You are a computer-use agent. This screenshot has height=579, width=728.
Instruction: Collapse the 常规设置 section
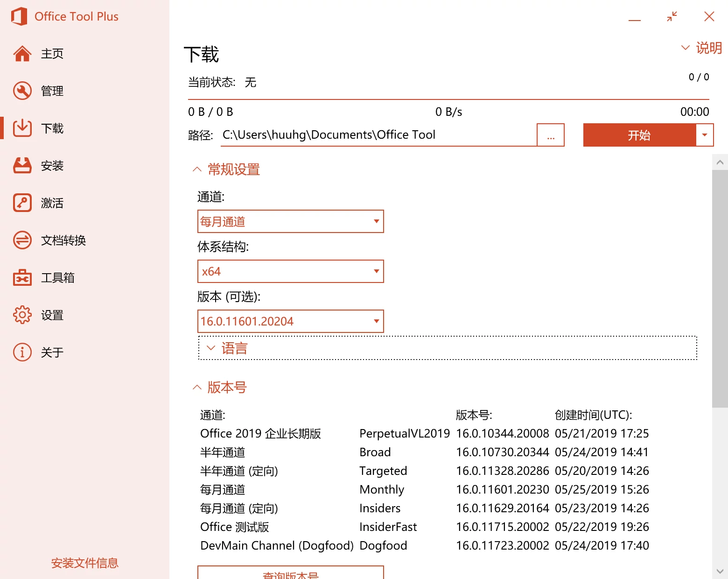226,169
